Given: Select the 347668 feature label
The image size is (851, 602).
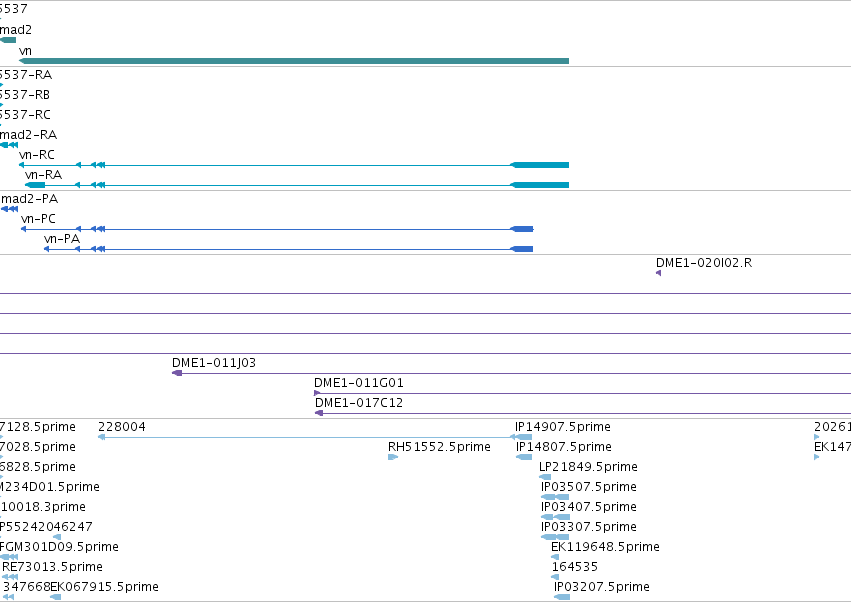Looking at the screenshot, I should (26, 587).
